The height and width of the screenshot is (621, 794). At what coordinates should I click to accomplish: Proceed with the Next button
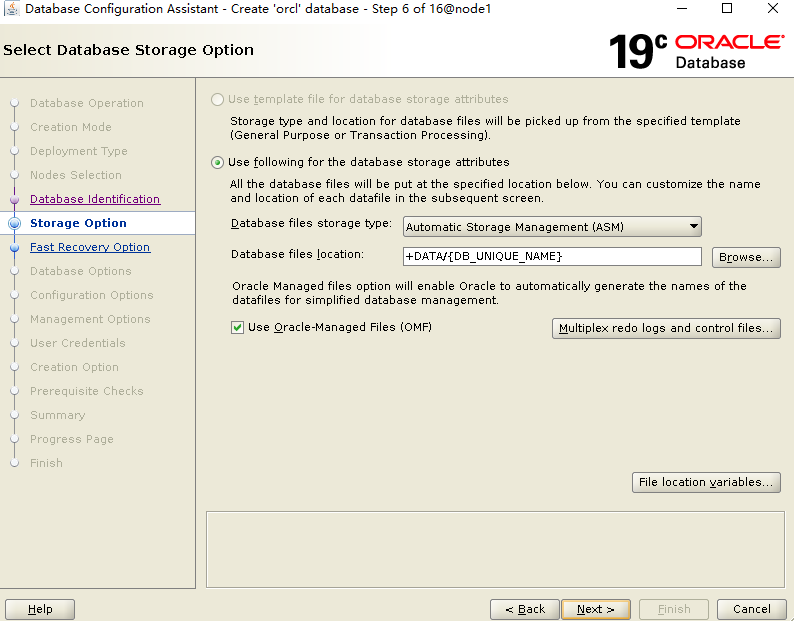pos(596,609)
